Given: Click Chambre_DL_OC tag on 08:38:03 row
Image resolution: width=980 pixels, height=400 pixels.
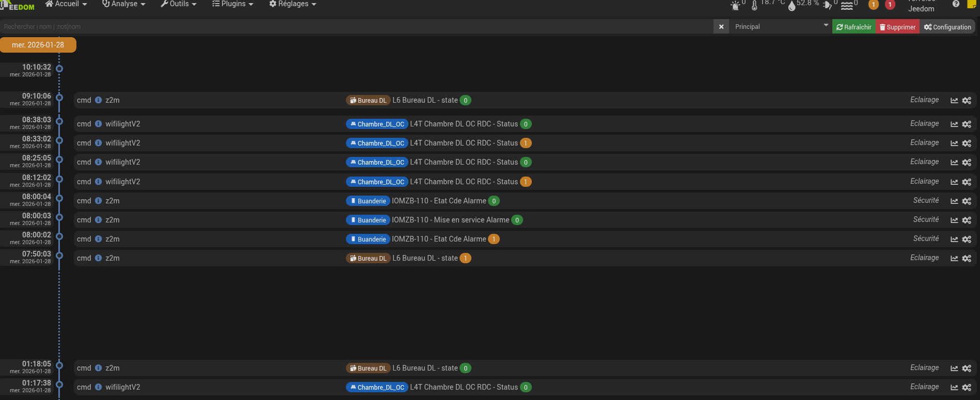Looking at the screenshot, I should (377, 124).
